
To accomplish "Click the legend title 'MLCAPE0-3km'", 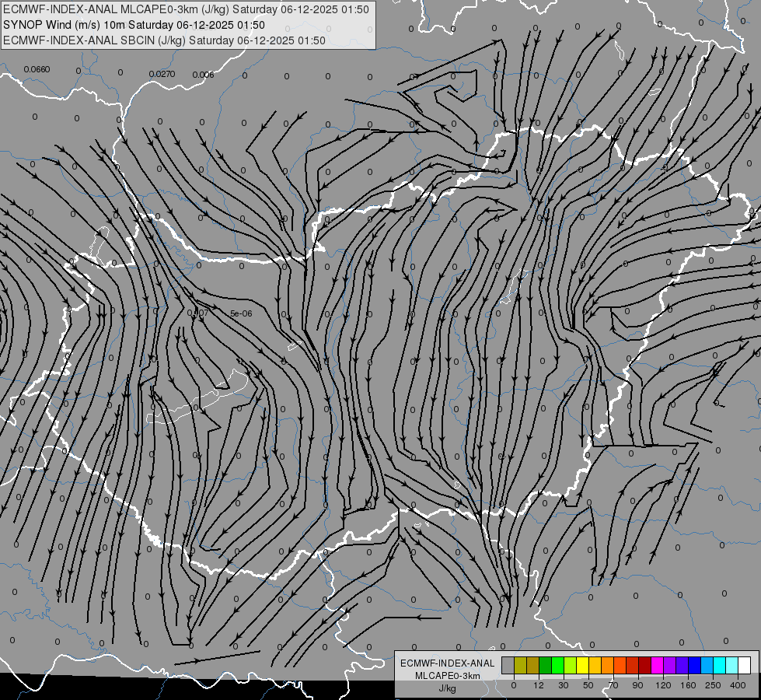I will coord(447,676).
